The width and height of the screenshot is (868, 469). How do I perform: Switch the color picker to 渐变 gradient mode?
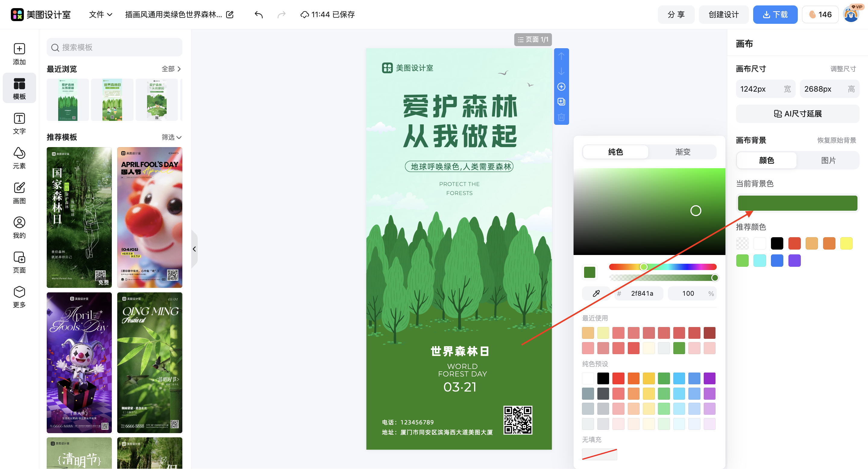[682, 152]
